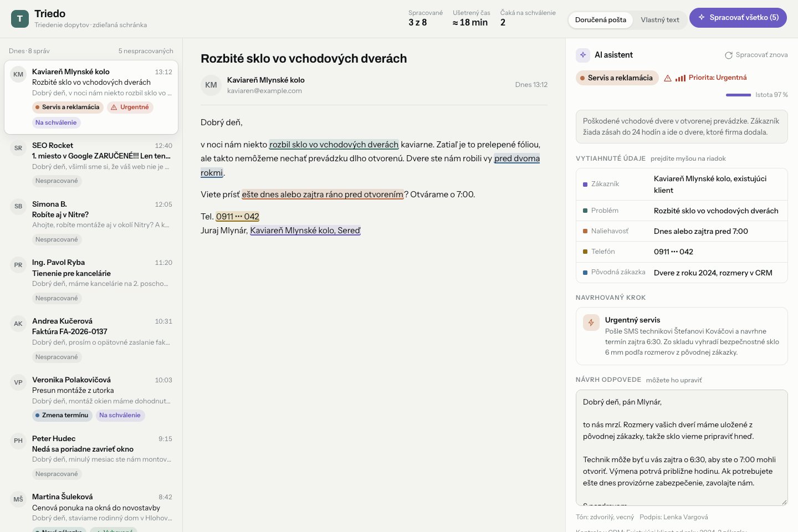
Task: Click the Urgentné tag in the Kaviareň row
Action: point(130,108)
